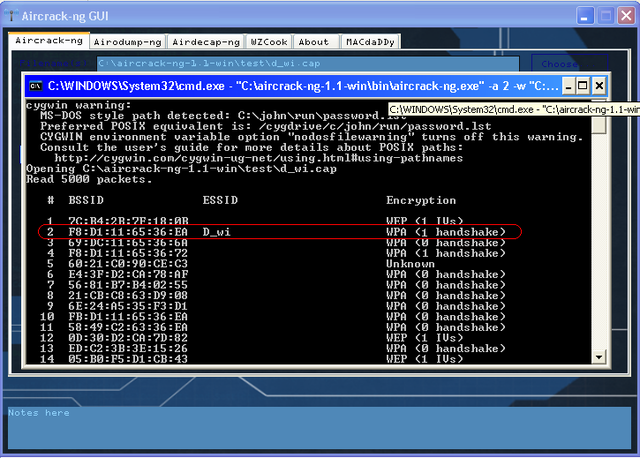Click the Encryption column header

[x=421, y=201]
